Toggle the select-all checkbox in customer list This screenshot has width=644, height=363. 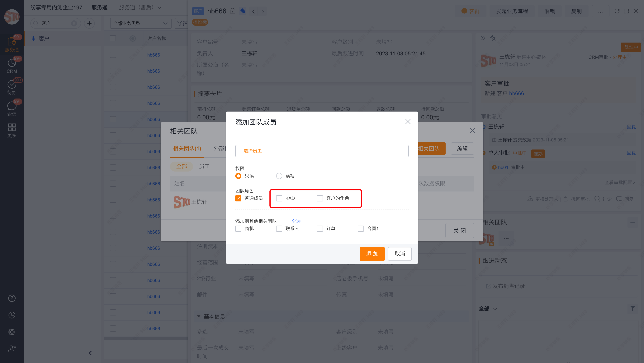(x=113, y=39)
